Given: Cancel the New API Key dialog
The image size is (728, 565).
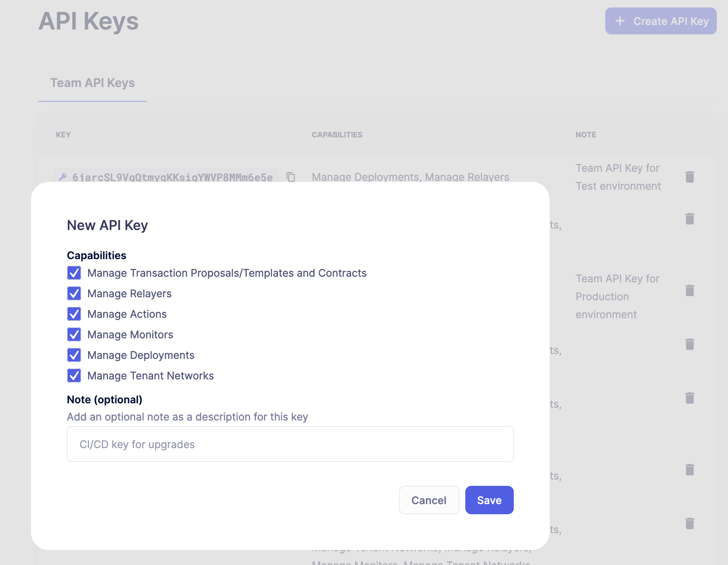Looking at the screenshot, I should (429, 500).
